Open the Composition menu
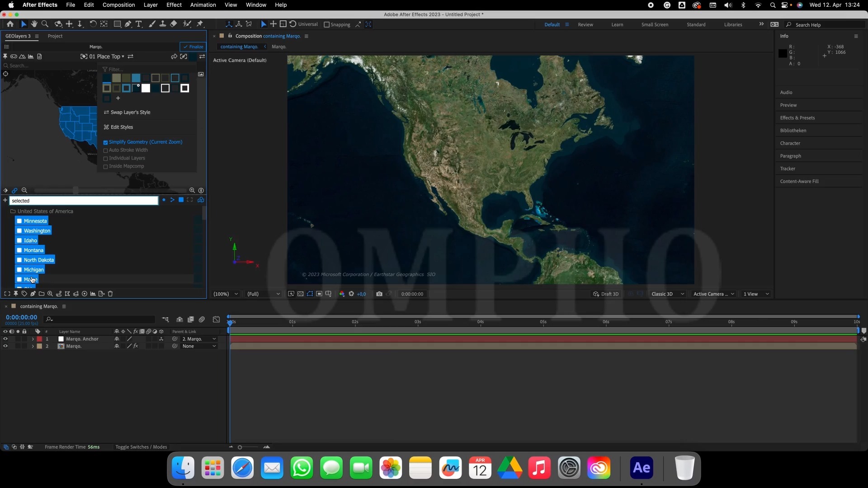868x488 pixels. (x=118, y=5)
